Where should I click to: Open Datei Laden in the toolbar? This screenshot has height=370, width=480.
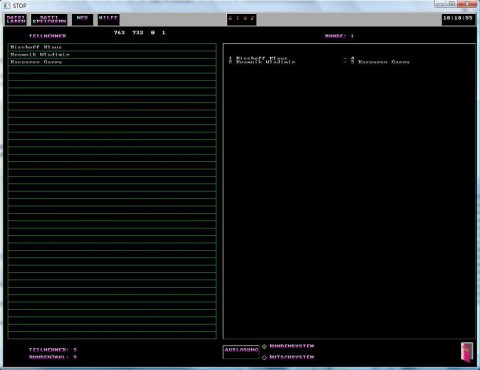click(x=16, y=19)
